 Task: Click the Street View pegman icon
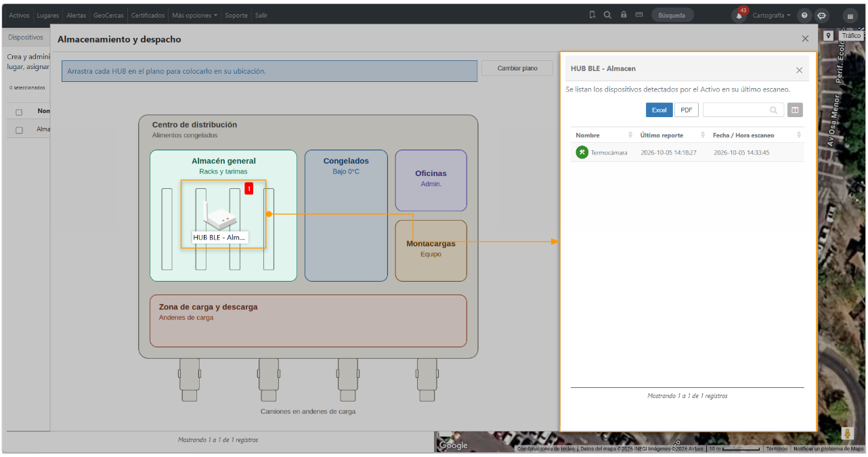pyautogui.click(x=846, y=433)
